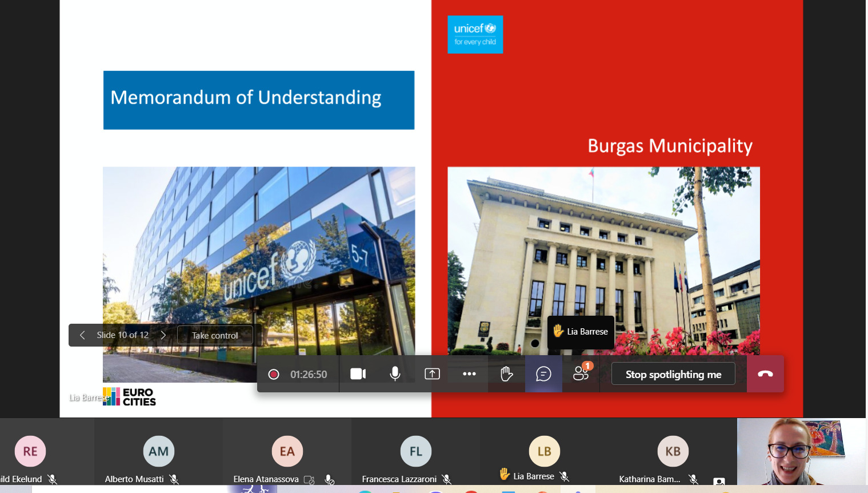Select Francesca Lazzaroni FL avatar
Viewport: 868px width, 493px height.
tap(416, 451)
